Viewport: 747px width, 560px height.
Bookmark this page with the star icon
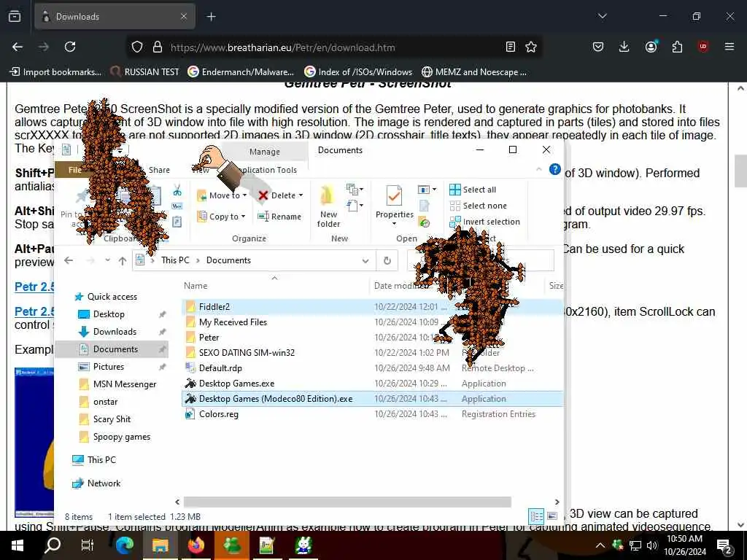tap(531, 47)
